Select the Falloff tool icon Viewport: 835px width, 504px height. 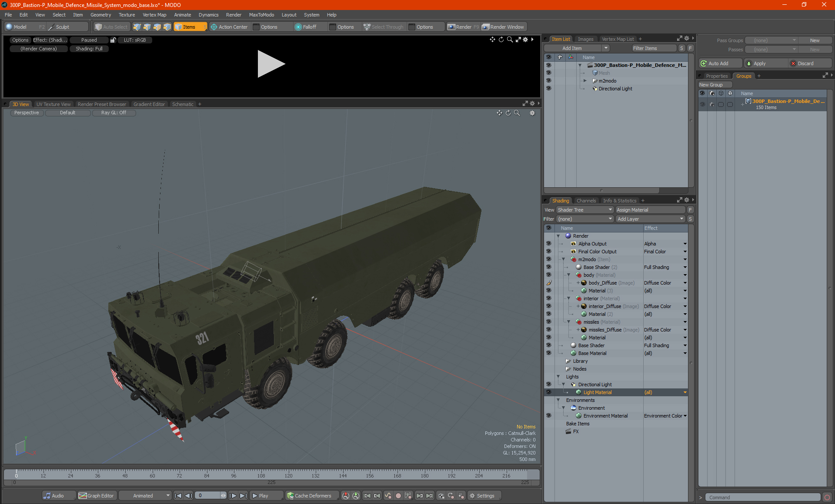click(298, 27)
